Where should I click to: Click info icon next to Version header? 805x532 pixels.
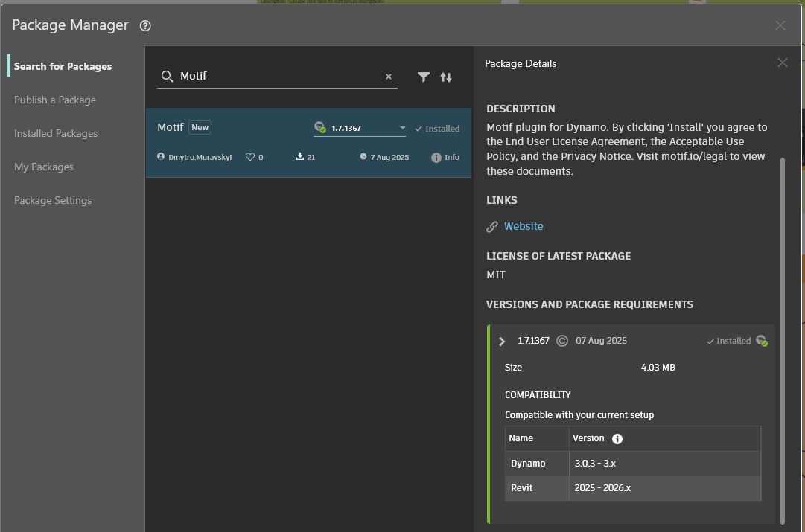tap(617, 439)
